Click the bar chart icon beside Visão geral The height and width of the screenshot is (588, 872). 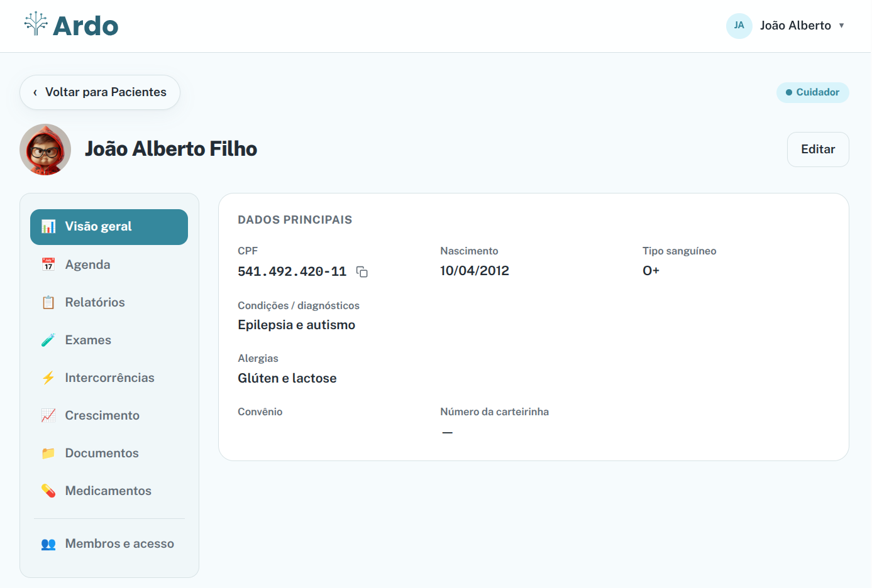pos(48,227)
